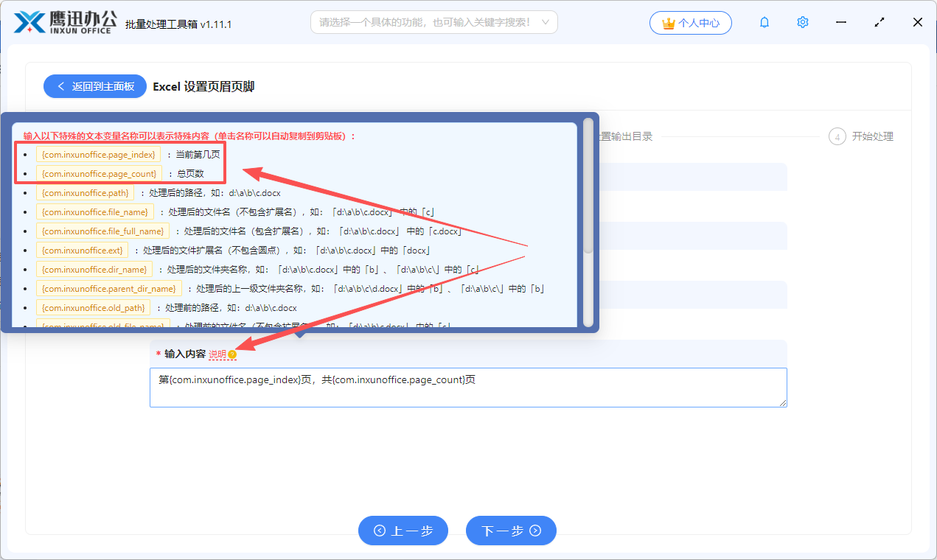This screenshot has width=937, height=560.
Task: Click the step 4 开始处理 circle indicator
Action: pyautogui.click(x=837, y=136)
